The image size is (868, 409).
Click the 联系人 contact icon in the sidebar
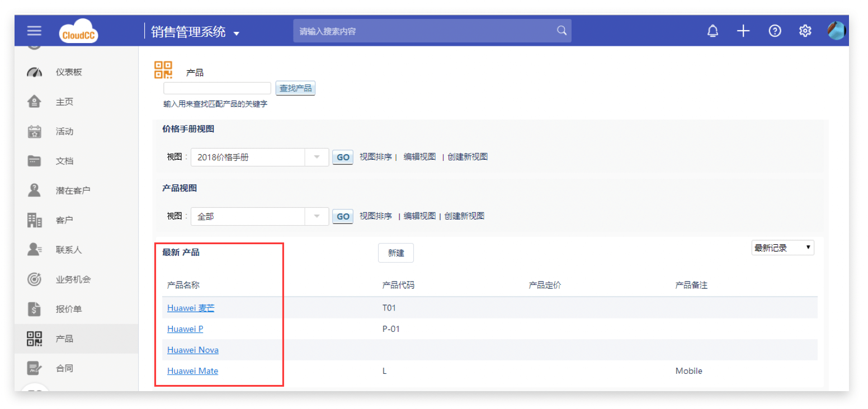point(35,250)
